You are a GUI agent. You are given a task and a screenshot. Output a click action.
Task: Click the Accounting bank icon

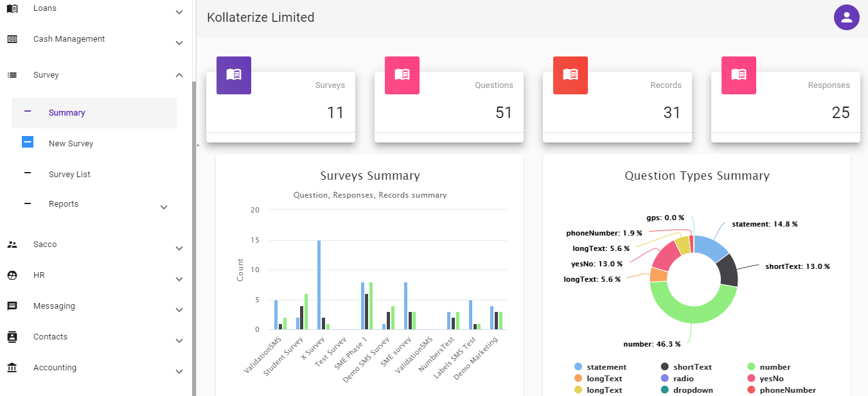(x=12, y=368)
